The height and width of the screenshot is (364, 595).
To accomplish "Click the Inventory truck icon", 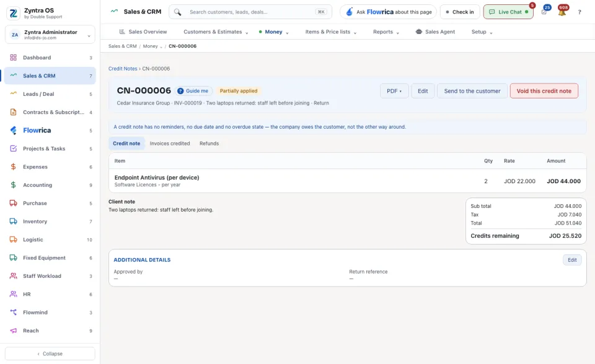I will [13, 222].
